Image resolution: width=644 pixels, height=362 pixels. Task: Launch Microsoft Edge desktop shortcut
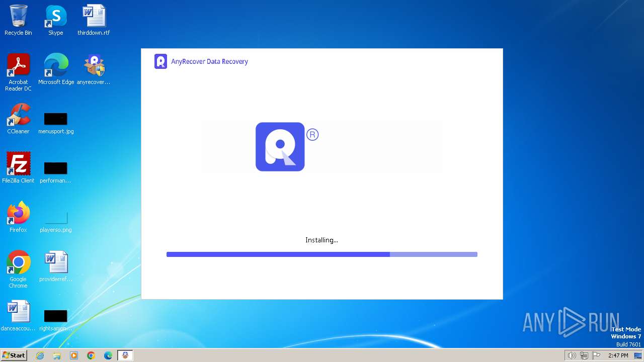point(56,69)
